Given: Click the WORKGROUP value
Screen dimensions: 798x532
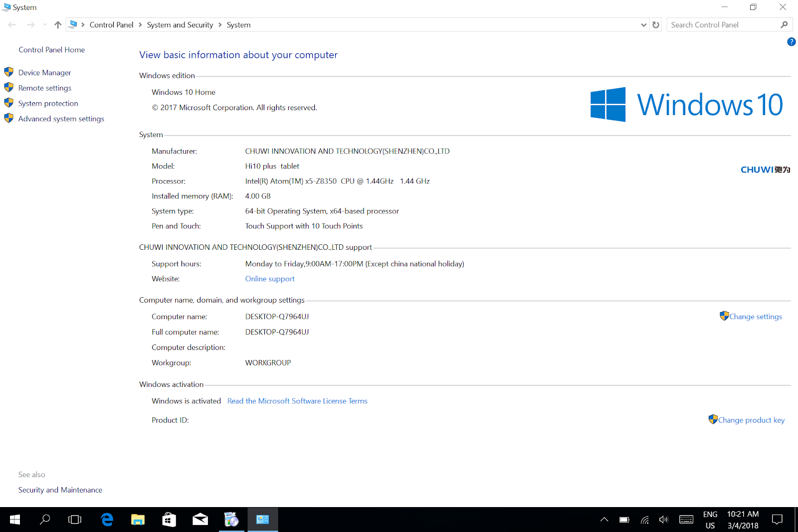Looking at the screenshot, I should (268, 363).
